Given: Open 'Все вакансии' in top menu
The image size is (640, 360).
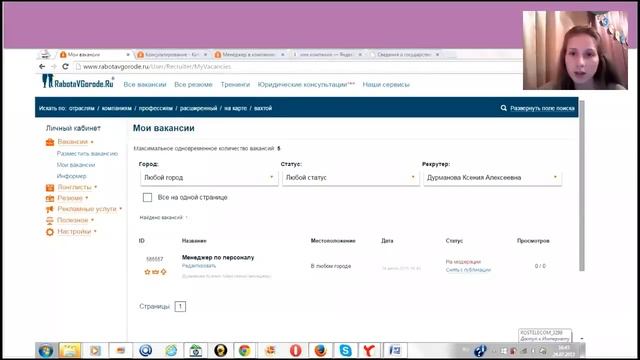Looking at the screenshot, I should [x=145, y=84].
